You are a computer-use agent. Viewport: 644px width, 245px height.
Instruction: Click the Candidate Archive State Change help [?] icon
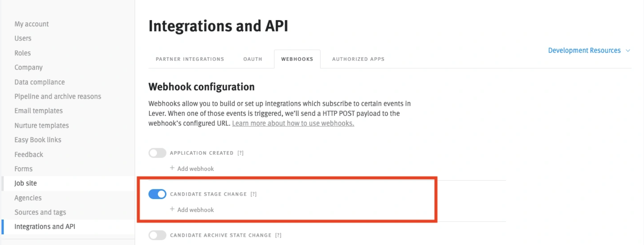click(x=278, y=235)
